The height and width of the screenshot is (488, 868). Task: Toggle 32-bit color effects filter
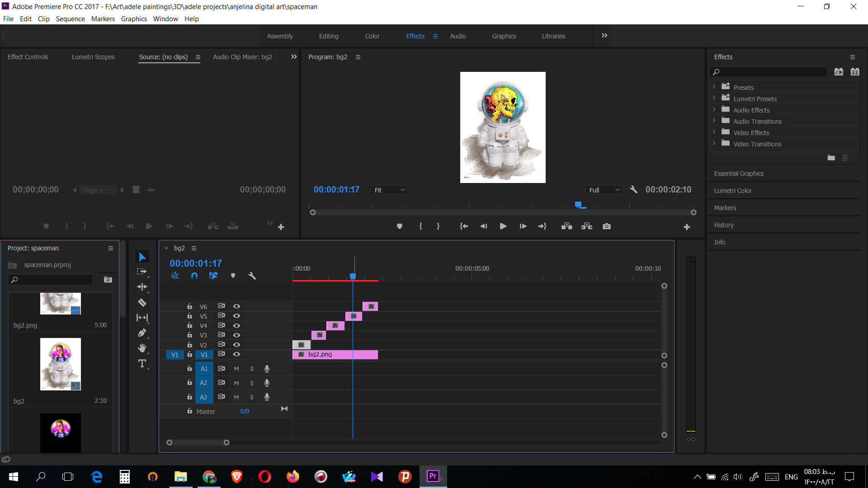855,72
